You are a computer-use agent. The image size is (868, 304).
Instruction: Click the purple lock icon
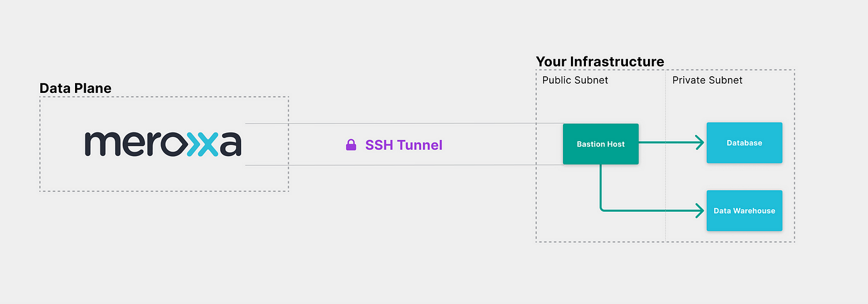point(351,145)
